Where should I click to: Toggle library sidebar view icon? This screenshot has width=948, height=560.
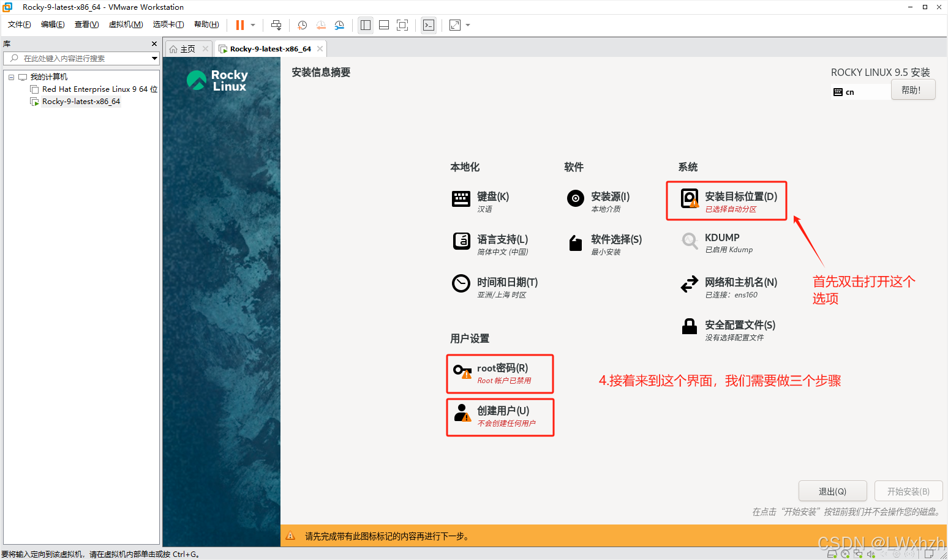[x=366, y=25]
